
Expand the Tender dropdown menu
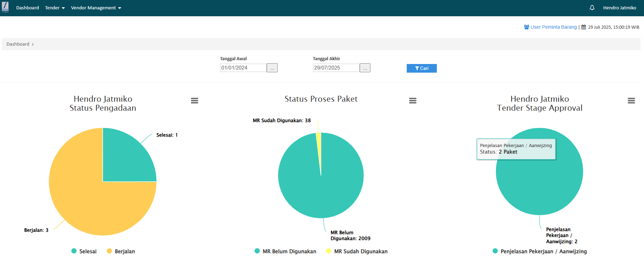click(55, 8)
